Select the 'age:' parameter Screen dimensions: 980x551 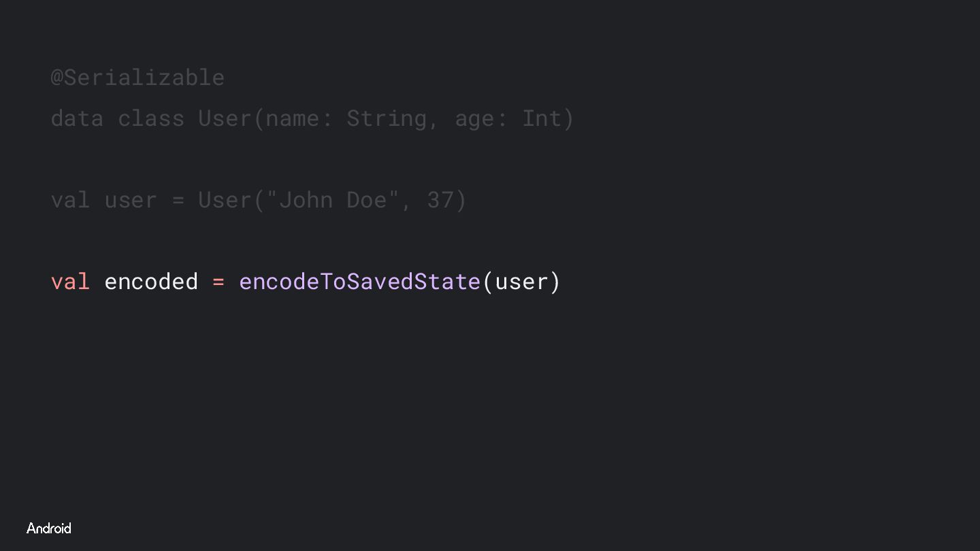tap(480, 118)
